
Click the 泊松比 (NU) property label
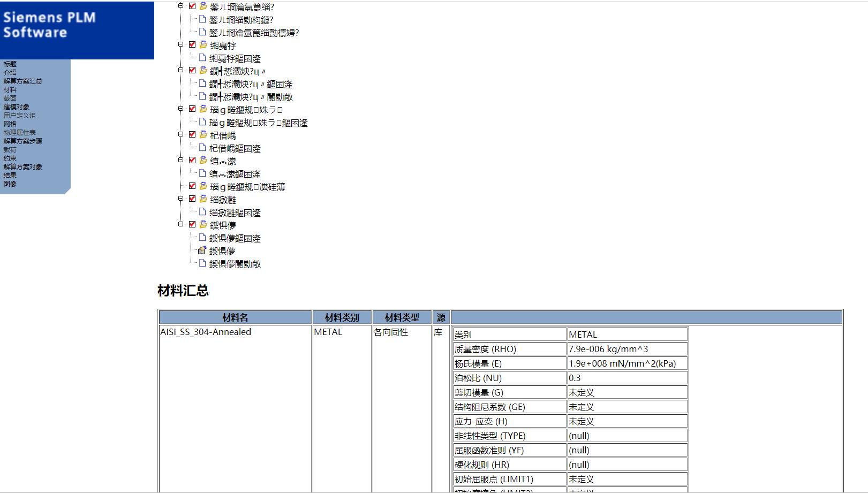[478, 378]
